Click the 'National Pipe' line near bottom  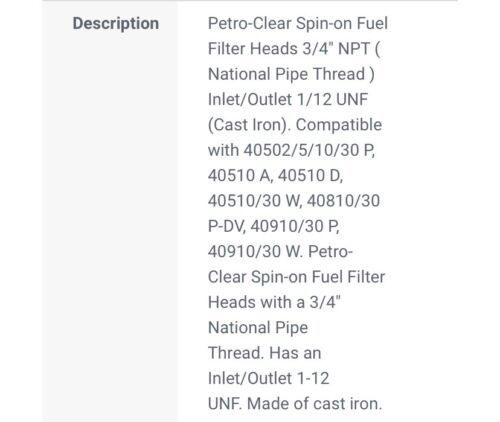(x=258, y=328)
